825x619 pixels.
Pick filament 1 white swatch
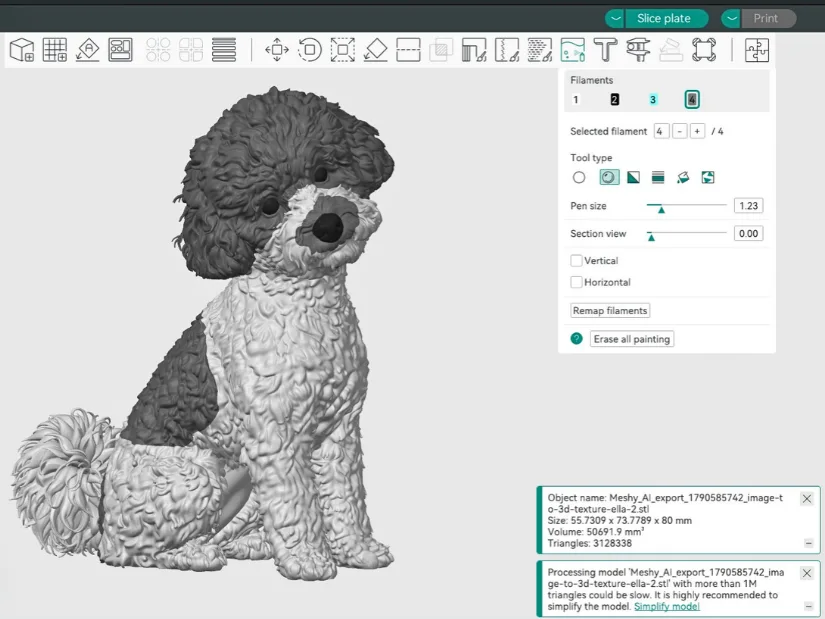point(576,99)
